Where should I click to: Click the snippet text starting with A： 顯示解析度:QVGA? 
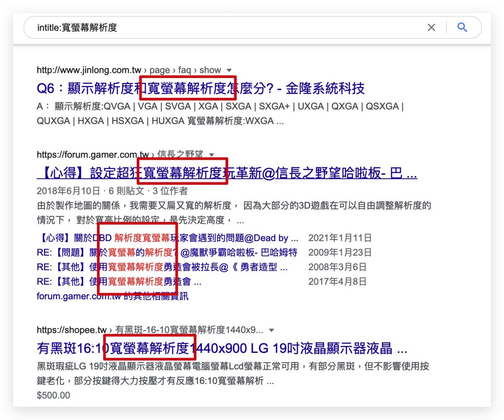point(220,114)
